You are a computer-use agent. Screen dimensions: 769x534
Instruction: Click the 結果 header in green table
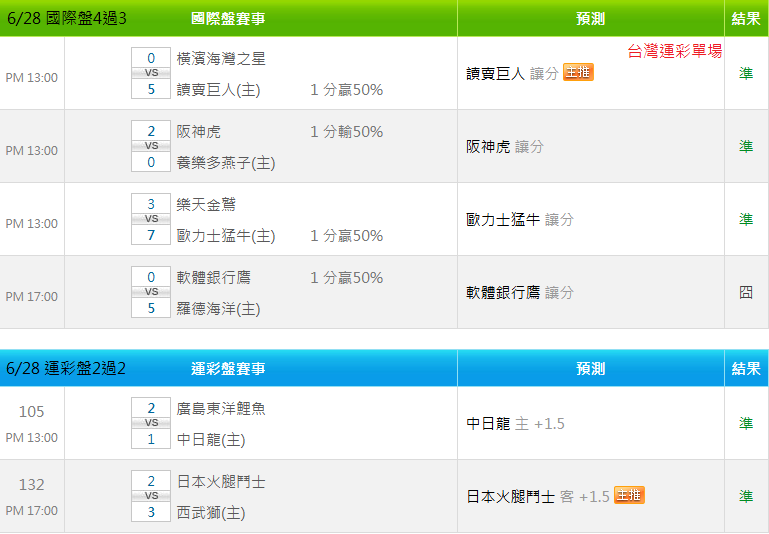pos(746,19)
